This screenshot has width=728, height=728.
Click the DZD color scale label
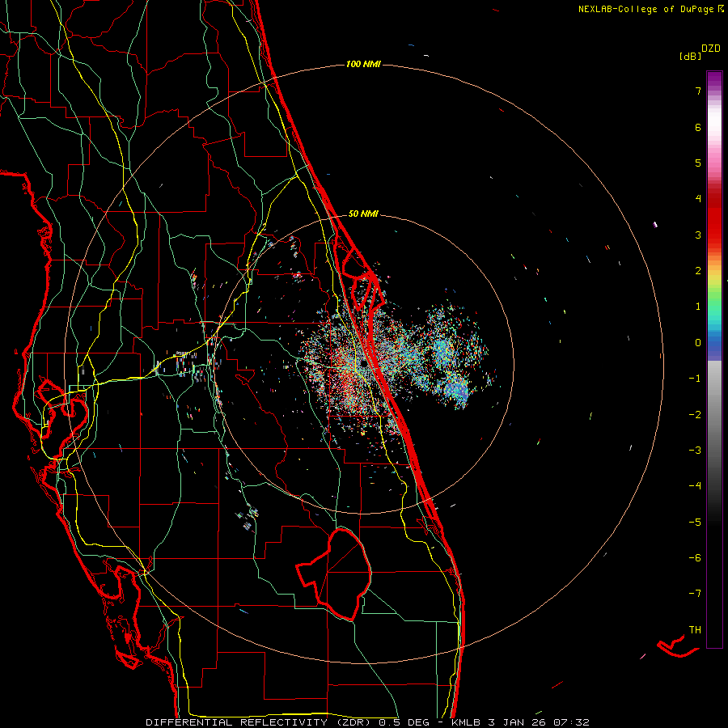(x=711, y=49)
